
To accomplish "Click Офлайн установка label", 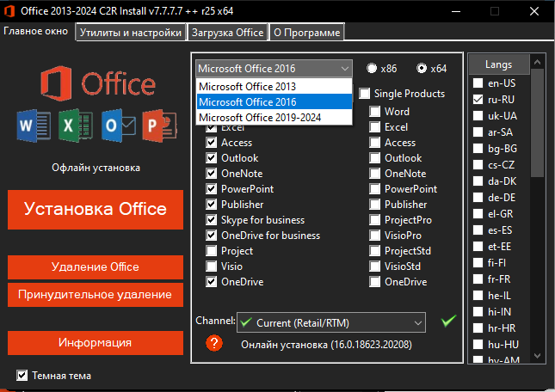I will (96, 168).
